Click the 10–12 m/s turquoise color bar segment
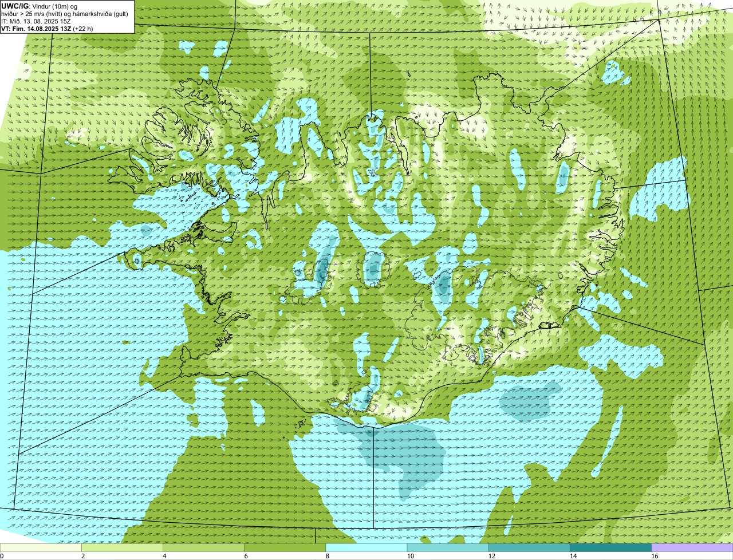733x560 pixels. pos(448,548)
